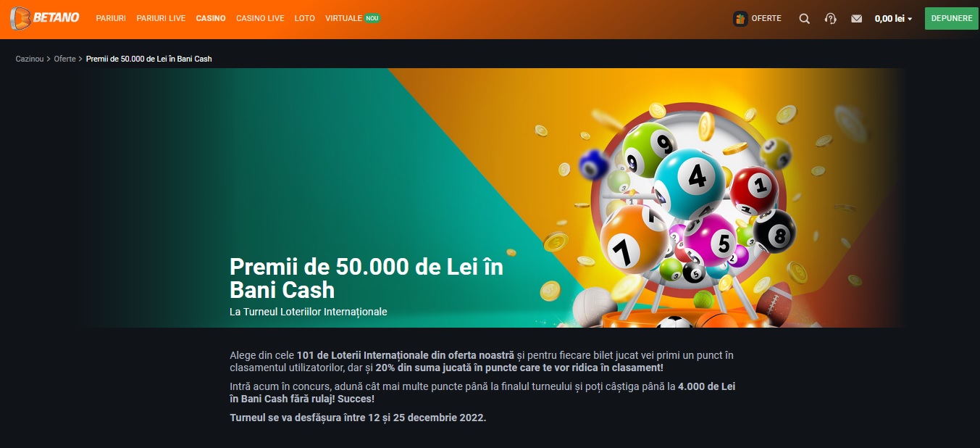Expand the 0,00 lei balance dropdown

pyautogui.click(x=893, y=19)
